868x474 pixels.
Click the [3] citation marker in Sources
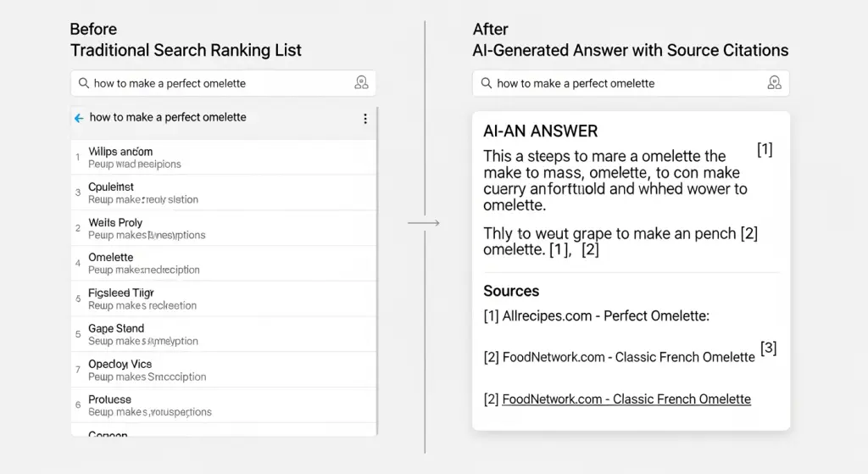coord(768,348)
